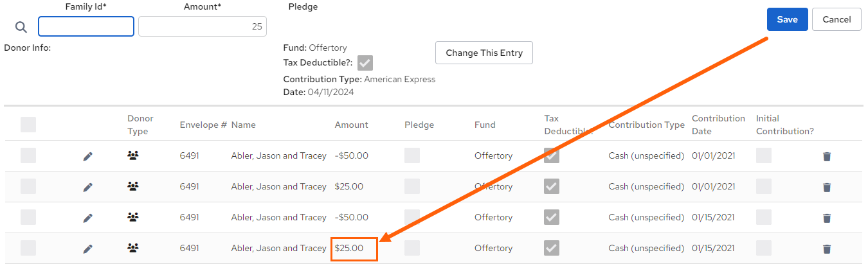Edit the first -$50.00 row with pencil icon
The height and width of the screenshot is (264, 868).
click(88, 156)
